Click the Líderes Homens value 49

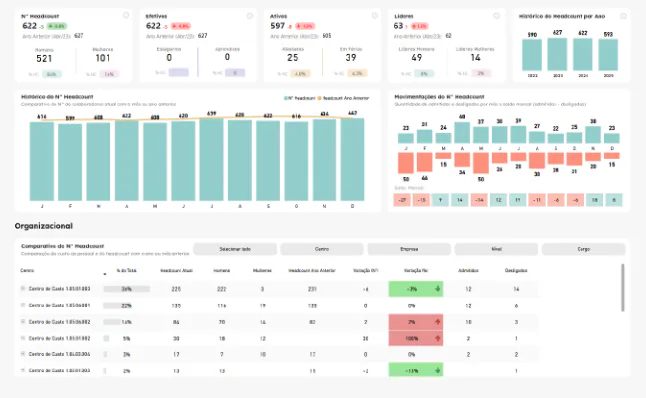[417, 58]
